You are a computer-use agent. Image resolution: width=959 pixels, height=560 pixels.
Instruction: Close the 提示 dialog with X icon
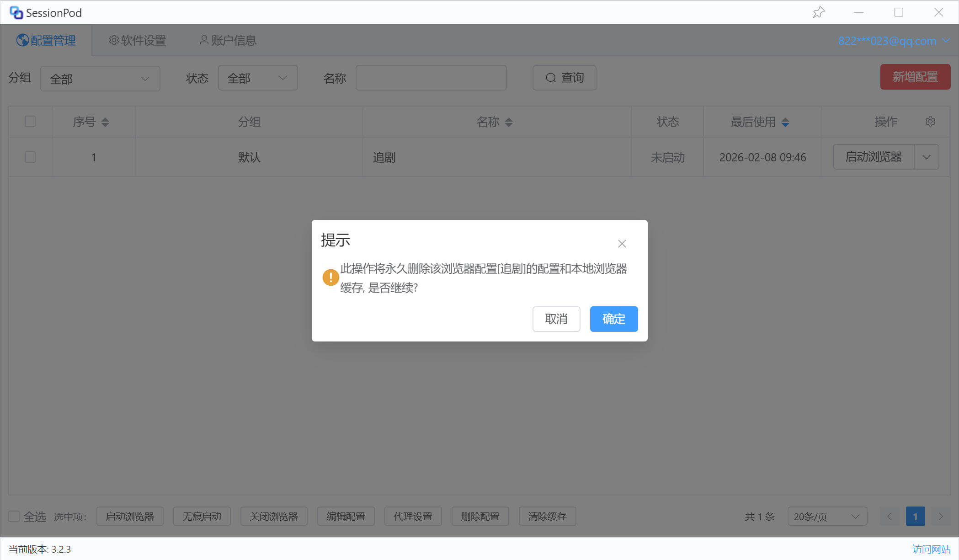[622, 244]
